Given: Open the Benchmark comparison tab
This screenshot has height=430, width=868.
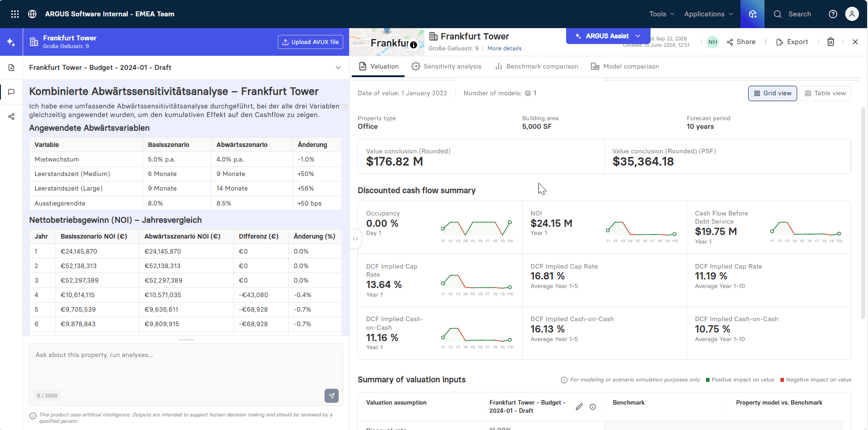Looking at the screenshot, I should [x=537, y=66].
